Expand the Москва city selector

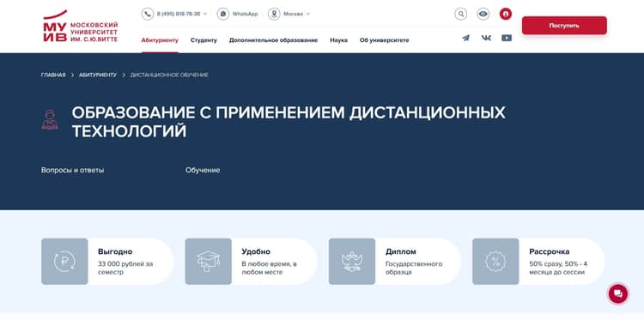[308, 14]
